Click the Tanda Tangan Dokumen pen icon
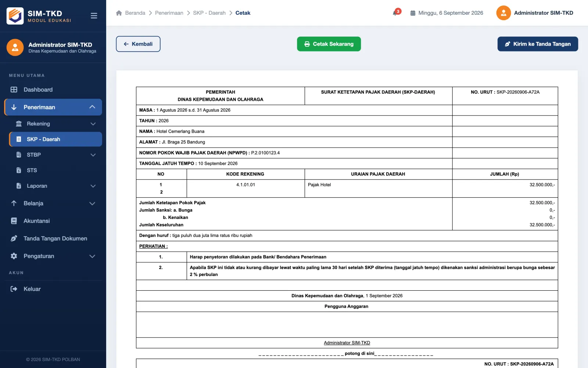The width and height of the screenshot is (588, 368). coord(14,238)
